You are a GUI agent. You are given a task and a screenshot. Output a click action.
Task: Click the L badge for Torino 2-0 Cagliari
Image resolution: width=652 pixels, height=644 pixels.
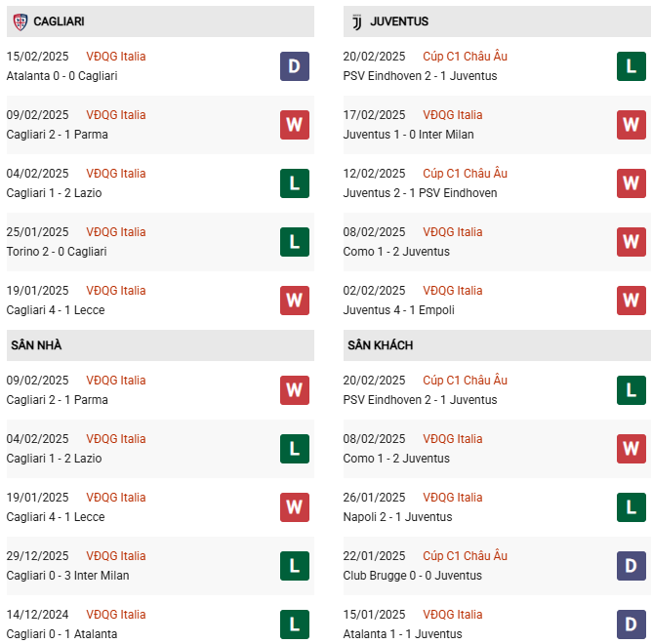click(294, 242)
